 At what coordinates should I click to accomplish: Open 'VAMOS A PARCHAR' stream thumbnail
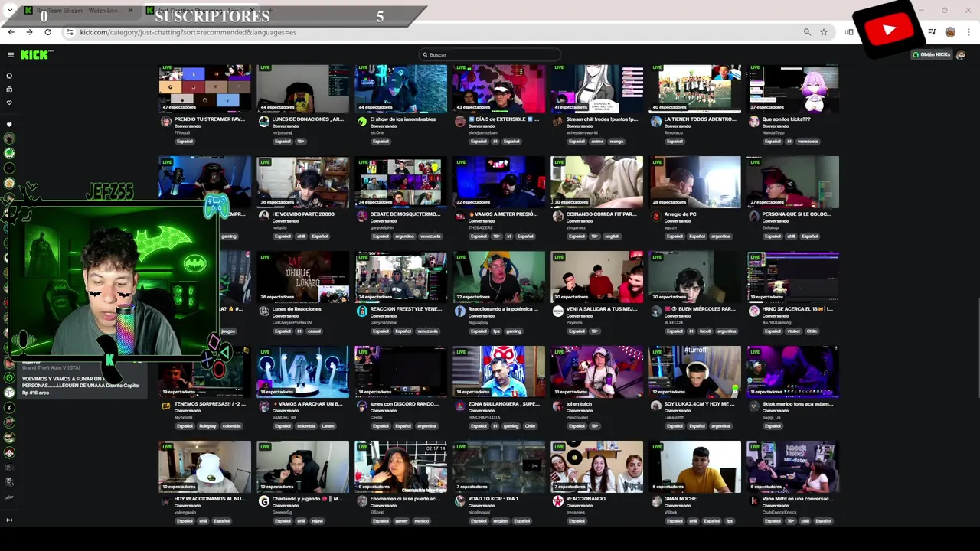[x=302, y=372]
